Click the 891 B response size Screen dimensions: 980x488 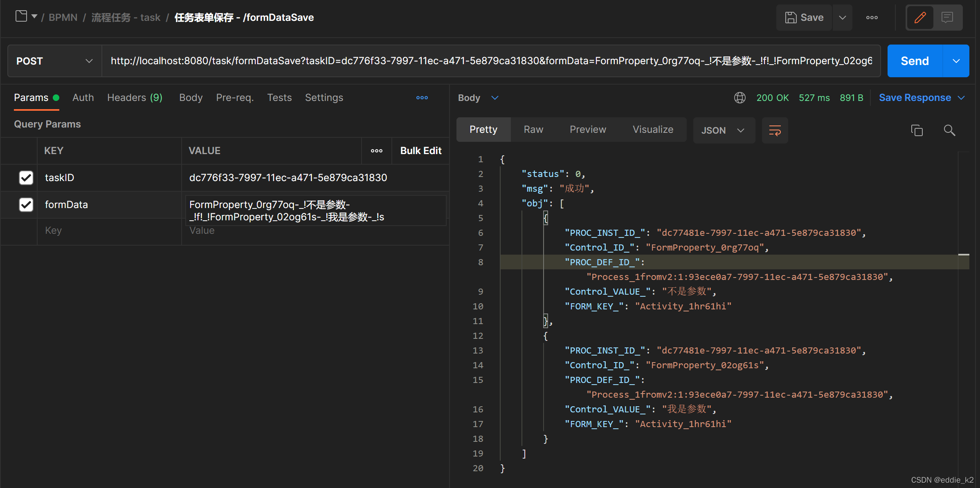[x=852, y=98]
